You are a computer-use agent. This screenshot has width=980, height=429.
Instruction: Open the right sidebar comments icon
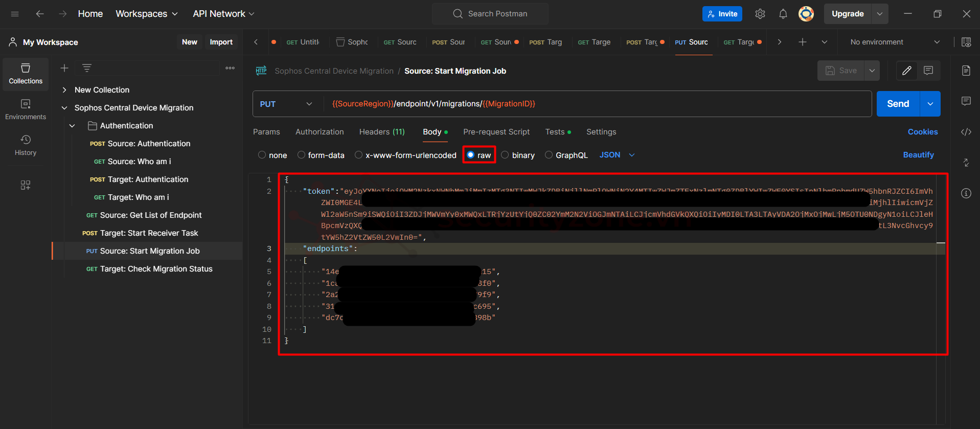966,101
